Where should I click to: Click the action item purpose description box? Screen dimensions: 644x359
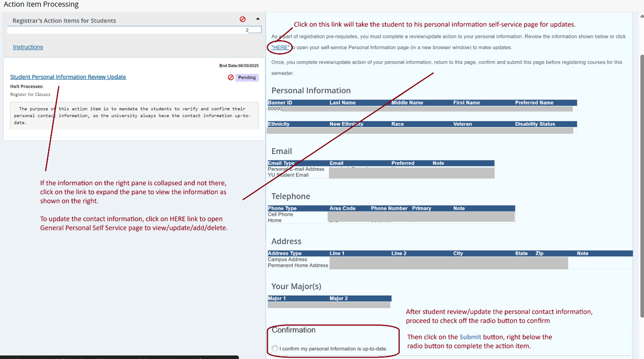134,115
